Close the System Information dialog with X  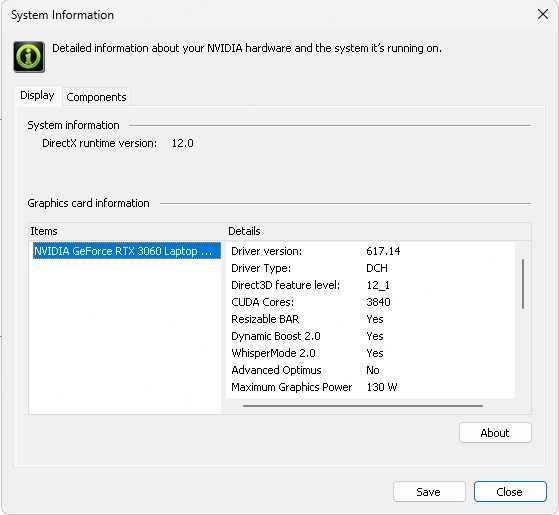click(x=543, y=15)
